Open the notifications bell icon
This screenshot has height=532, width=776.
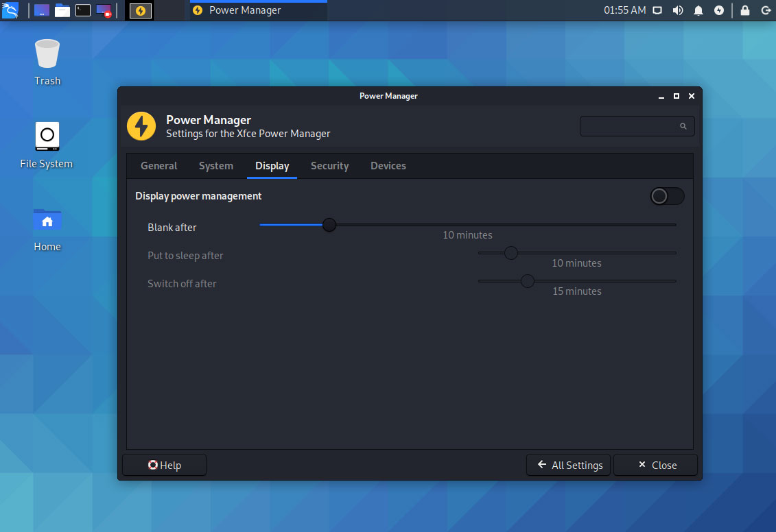pos(698,10)
